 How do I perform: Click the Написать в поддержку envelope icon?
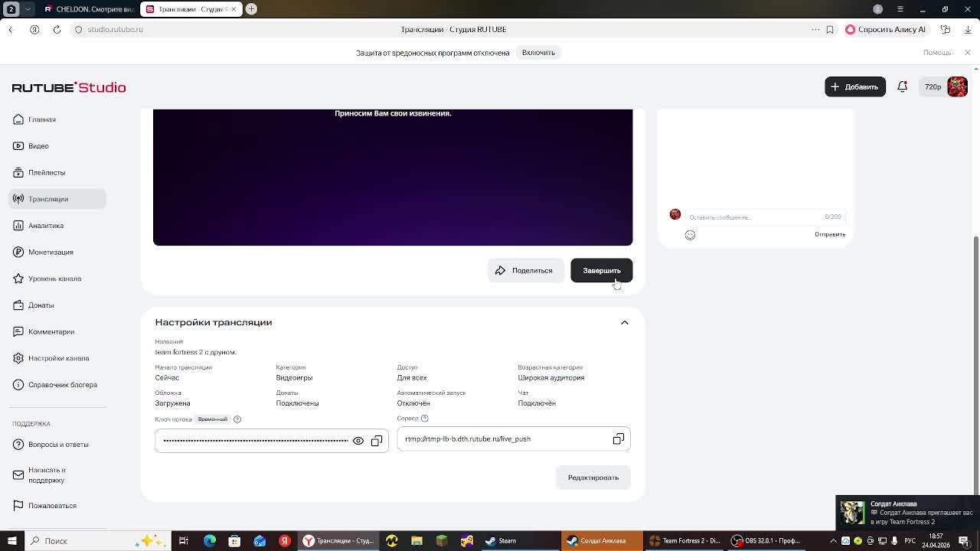[18, 475]
